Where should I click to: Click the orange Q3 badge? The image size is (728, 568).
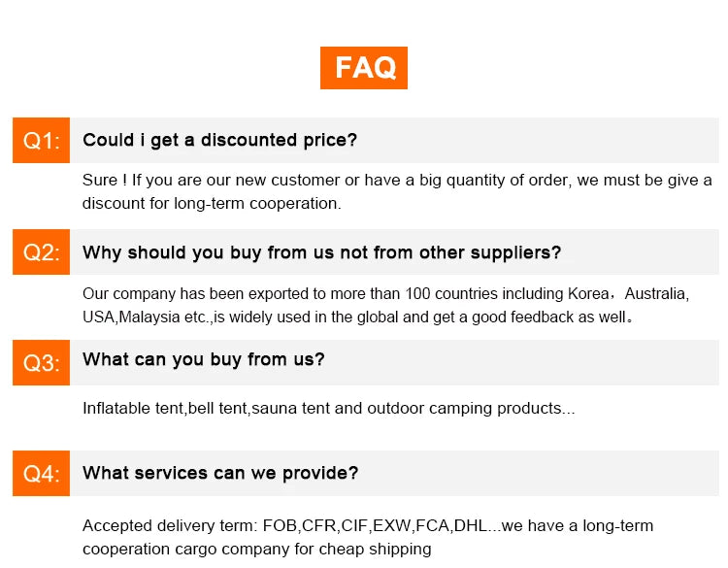41,363
